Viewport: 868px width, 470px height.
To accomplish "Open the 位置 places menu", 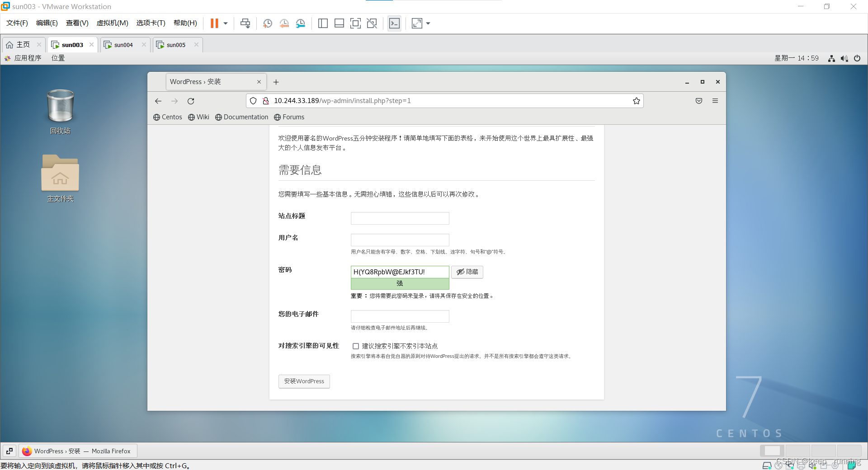I will click(x=58, y=58).
